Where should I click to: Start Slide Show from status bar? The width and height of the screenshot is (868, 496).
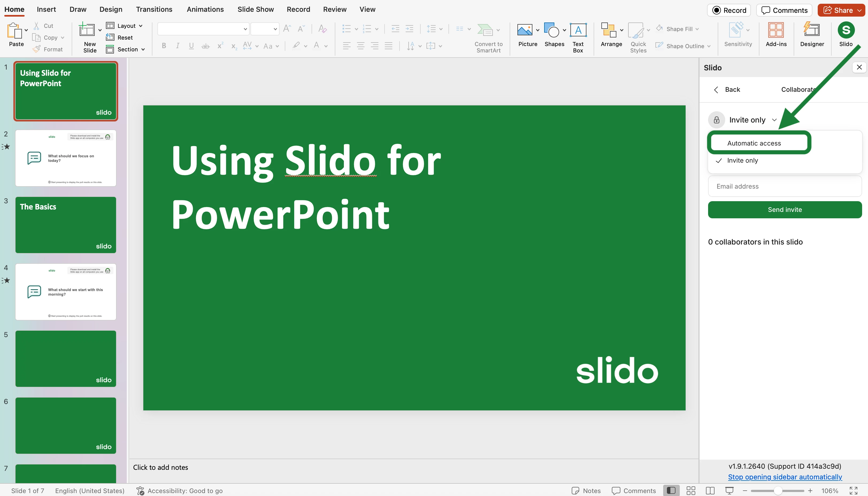729,491
